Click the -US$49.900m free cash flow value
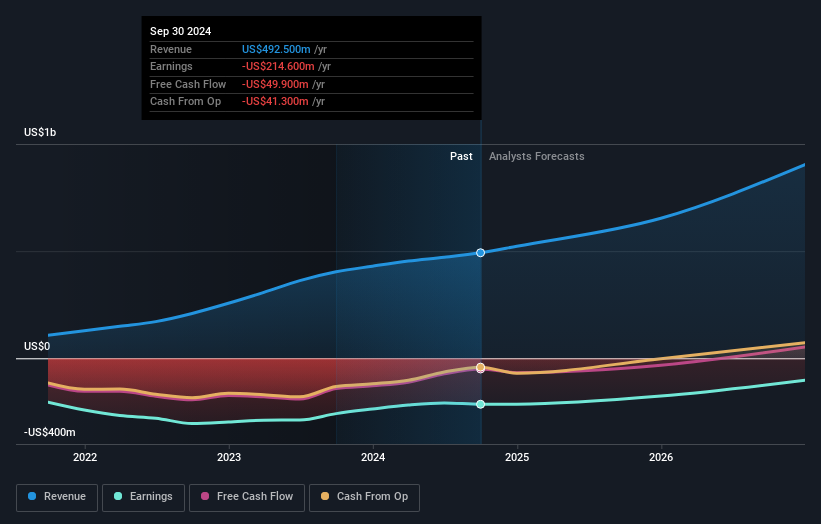 275,84
